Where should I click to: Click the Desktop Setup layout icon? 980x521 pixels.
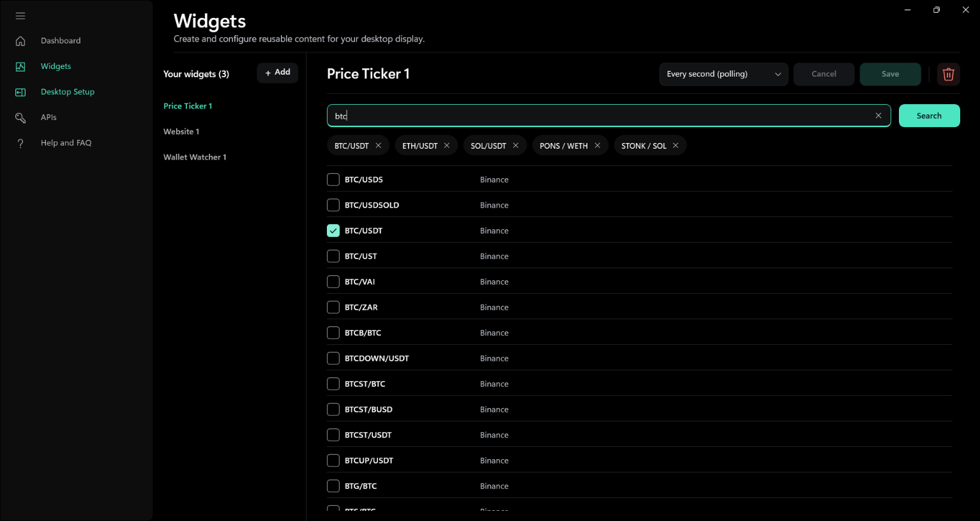click(20, 92)
